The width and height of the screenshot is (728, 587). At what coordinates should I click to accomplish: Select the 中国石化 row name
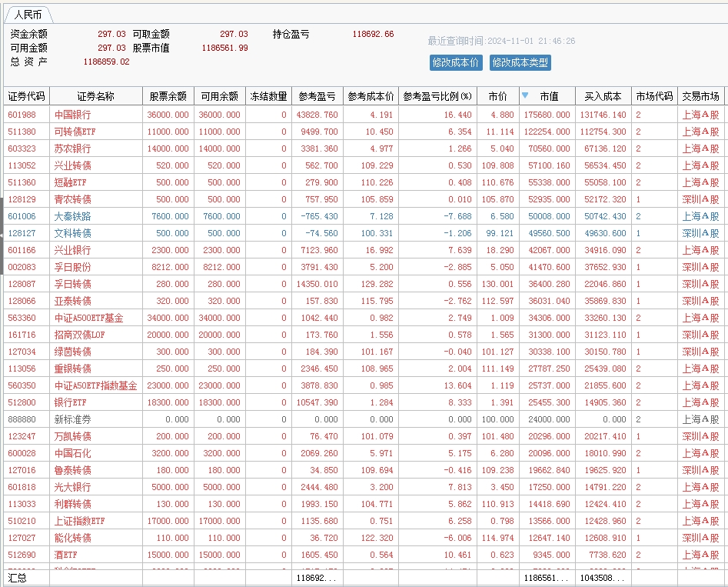72,453
